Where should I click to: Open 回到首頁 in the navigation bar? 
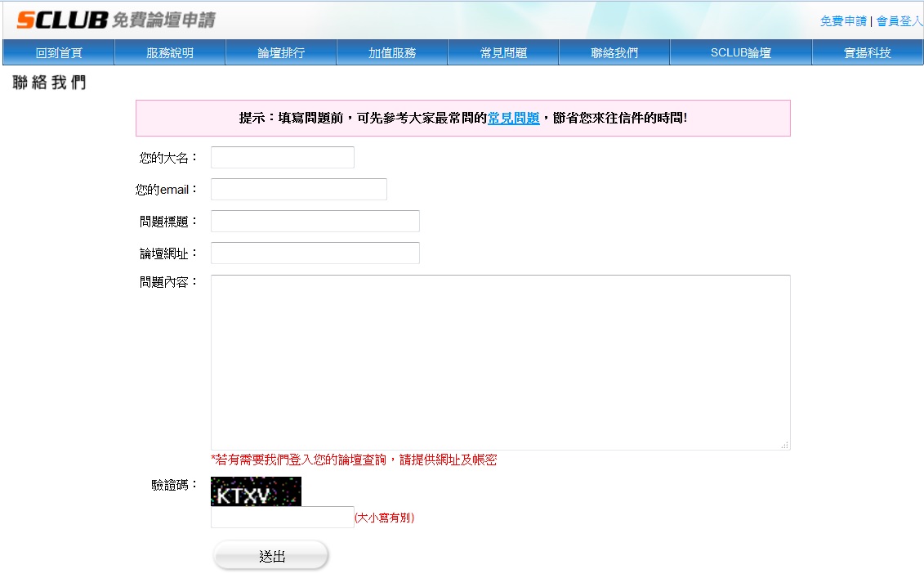pos(59,53)
